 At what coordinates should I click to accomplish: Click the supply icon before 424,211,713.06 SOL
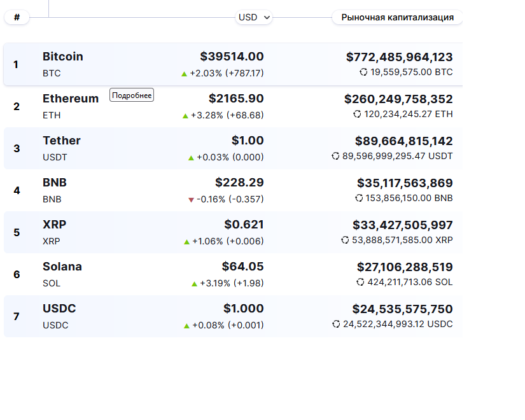[360, 283]
